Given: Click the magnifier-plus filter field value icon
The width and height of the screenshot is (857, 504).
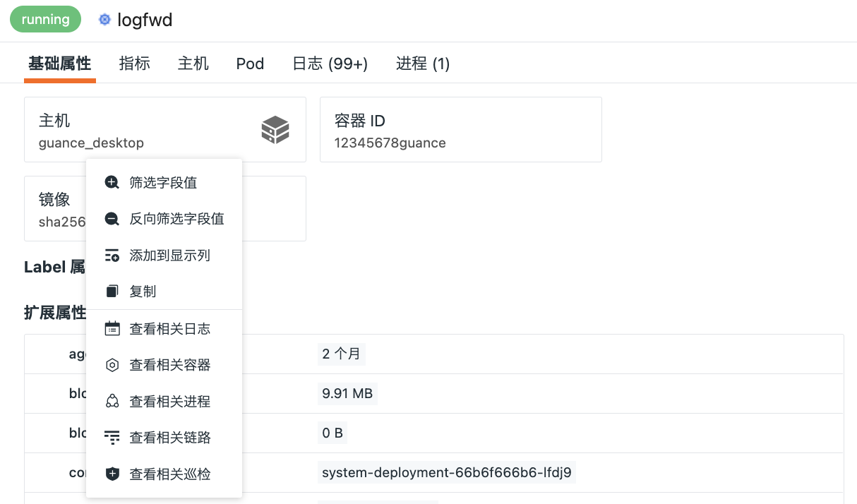Looking at the screenshot, I should (x=112, y=183).
